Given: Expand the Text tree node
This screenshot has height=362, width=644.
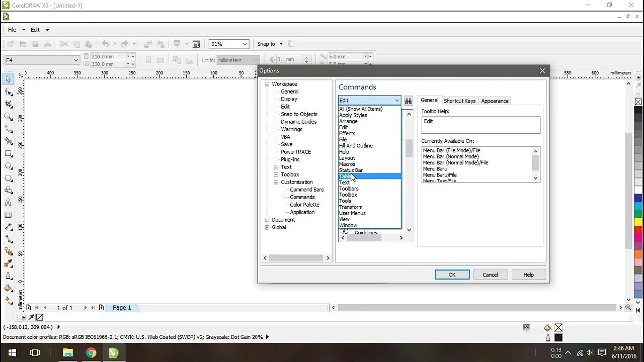Looking at the screenshot, I should coord(276,167).
